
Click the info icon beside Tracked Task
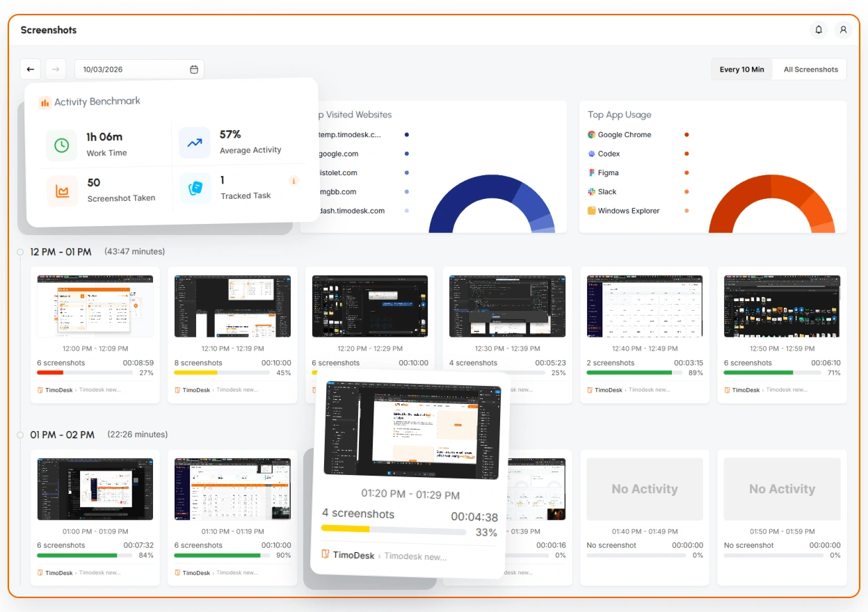[294, 181]
